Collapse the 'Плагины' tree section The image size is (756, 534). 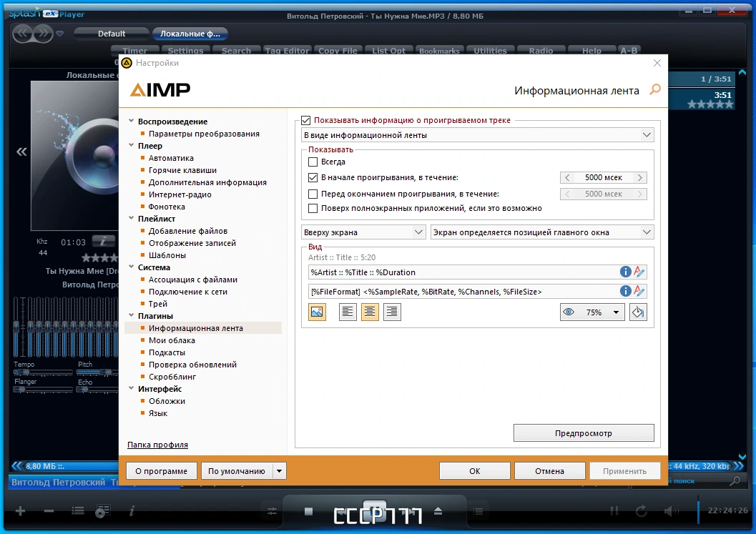coord(131,315)
